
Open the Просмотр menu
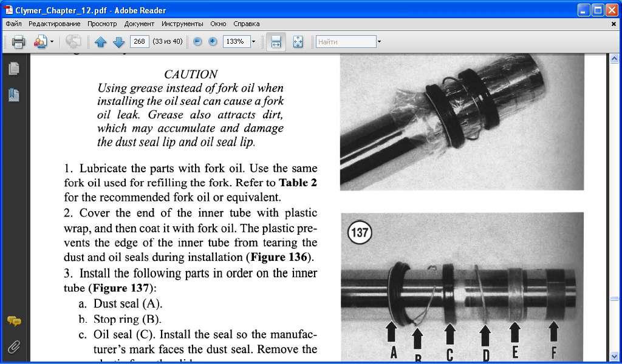coord(102,24)
